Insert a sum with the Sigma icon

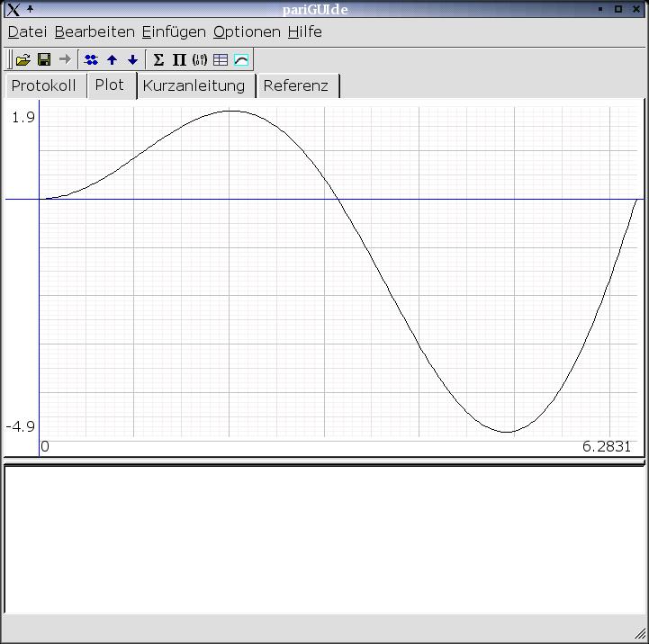click(x=158, y=60)
